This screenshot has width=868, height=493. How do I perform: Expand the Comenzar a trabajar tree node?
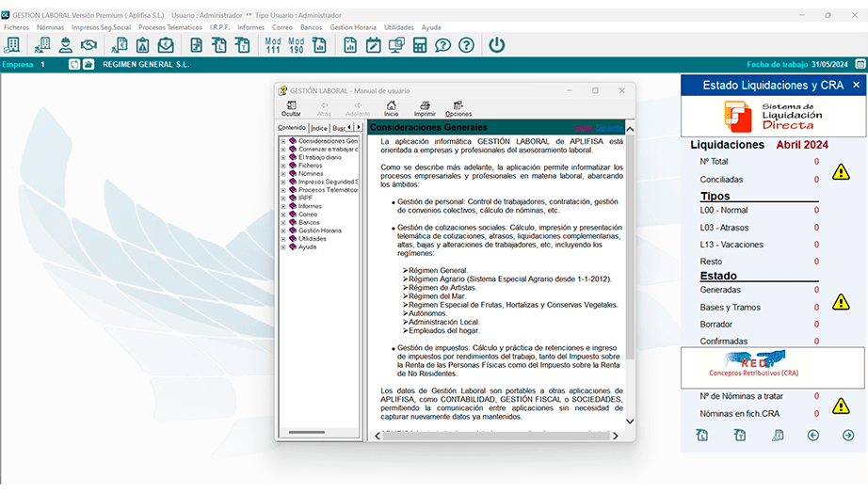point(283,150)
